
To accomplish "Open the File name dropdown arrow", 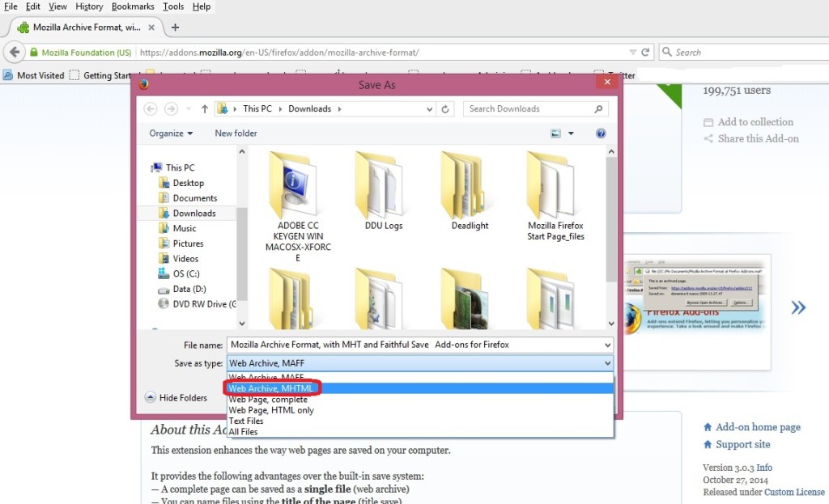I will 607,345.
